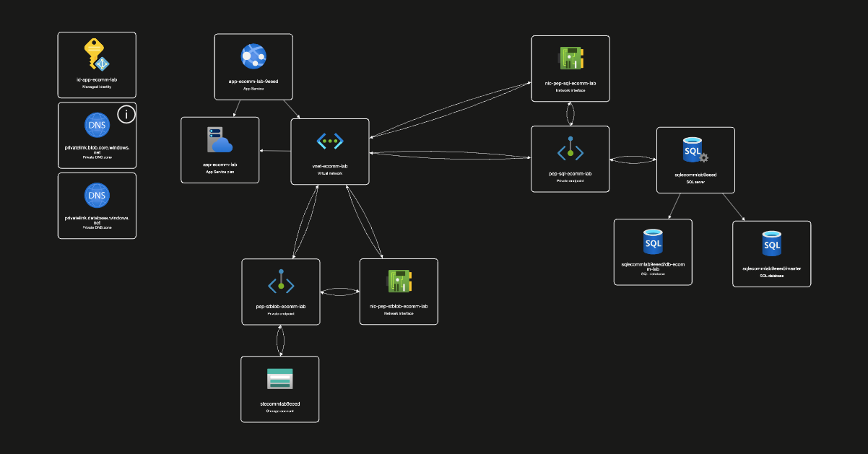The width and height of the screenshot is (868, 454).
Task: Click the db-ecomm-lab SQL database icon
Action: pos(653,243)
